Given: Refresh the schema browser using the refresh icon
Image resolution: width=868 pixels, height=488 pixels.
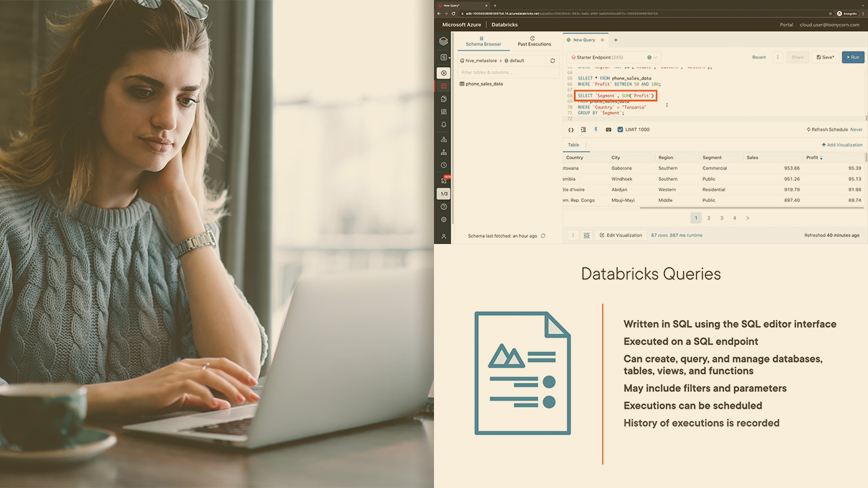Looking at the screenshot, I should pyautogui.click(x=553, y=60).
